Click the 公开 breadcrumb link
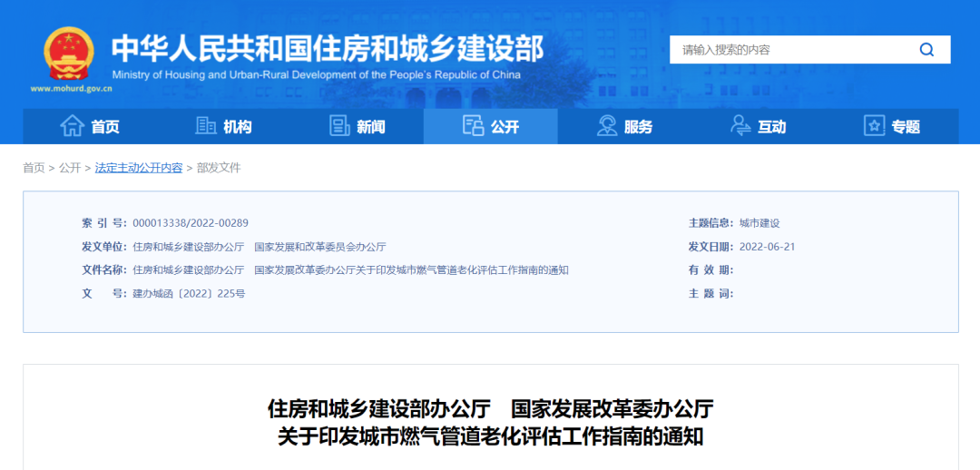 click(70, 168)
